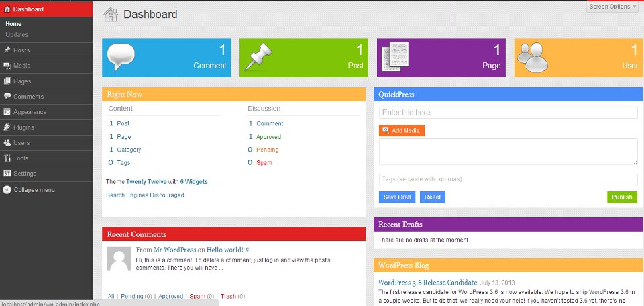
Task: Open the Tools menu item
Action: (46, 158)
